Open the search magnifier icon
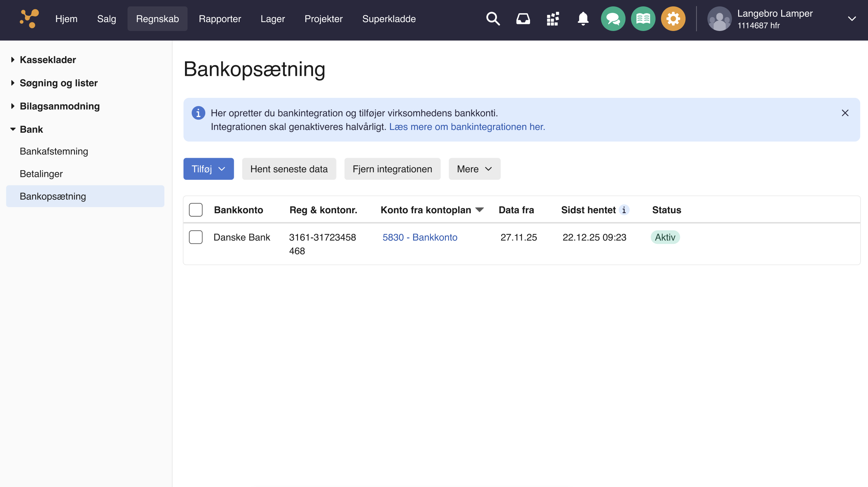The width and height of the screenshot is (868, 487). pyautogui.click(x=493, y=19)
